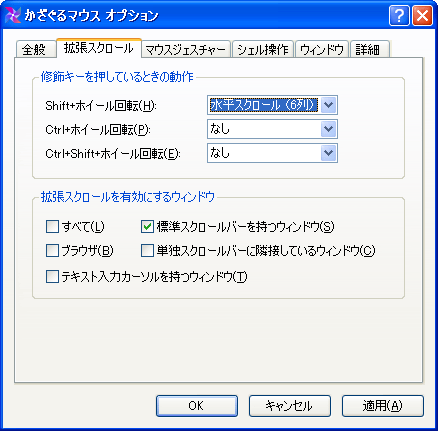438x431 pixels.
Task: Click the キャンセル button
Action: coord(290,406)
